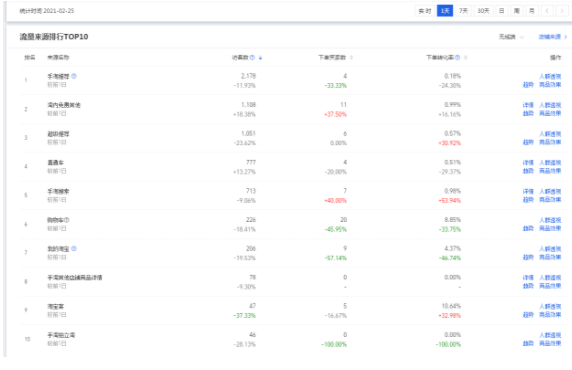The width and height of the screenshot is (572, 370).
Task: Open 人群透视 for 直通车 row
Action: click(550, 163)
